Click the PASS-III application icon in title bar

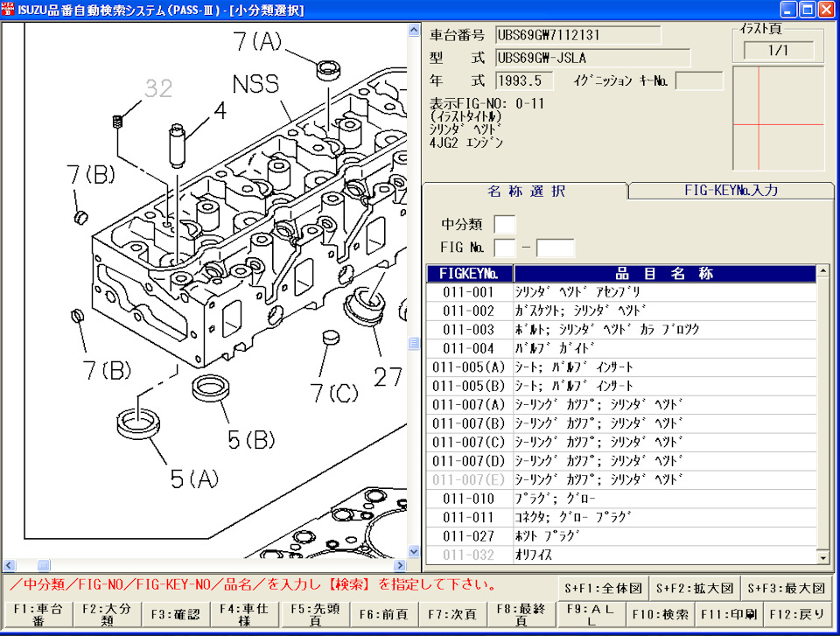point(8,10)
